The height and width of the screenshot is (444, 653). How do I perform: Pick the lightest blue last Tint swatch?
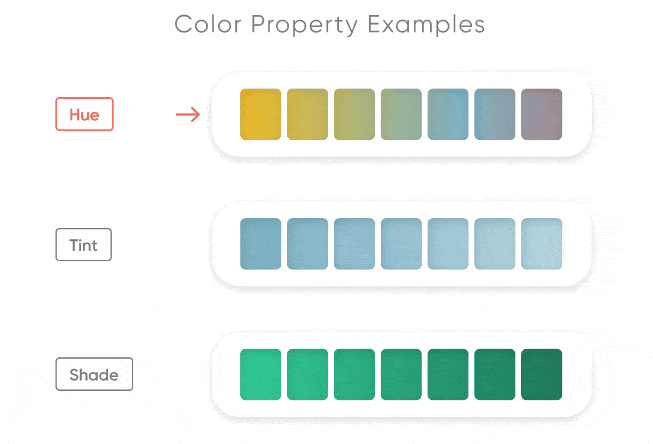click(541, 244)
